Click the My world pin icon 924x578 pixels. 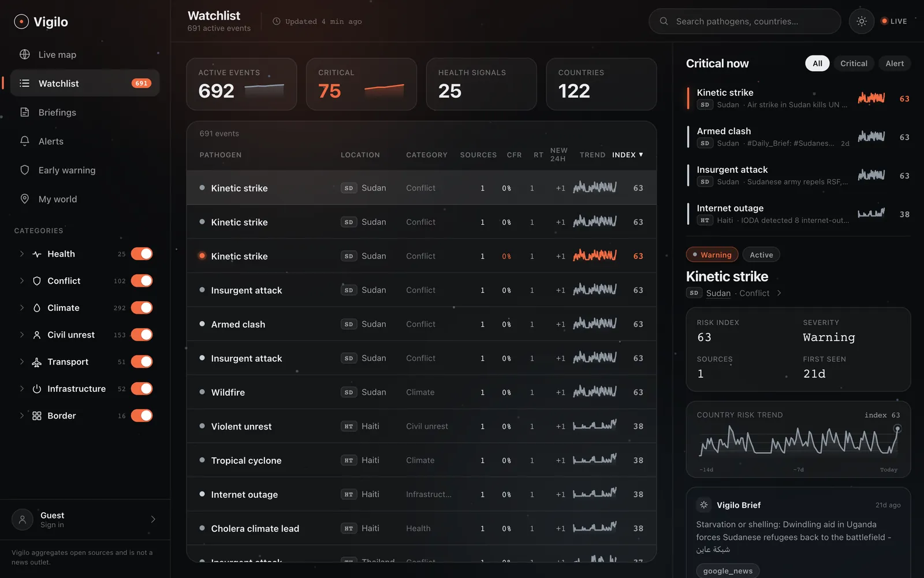coord(25,199)
